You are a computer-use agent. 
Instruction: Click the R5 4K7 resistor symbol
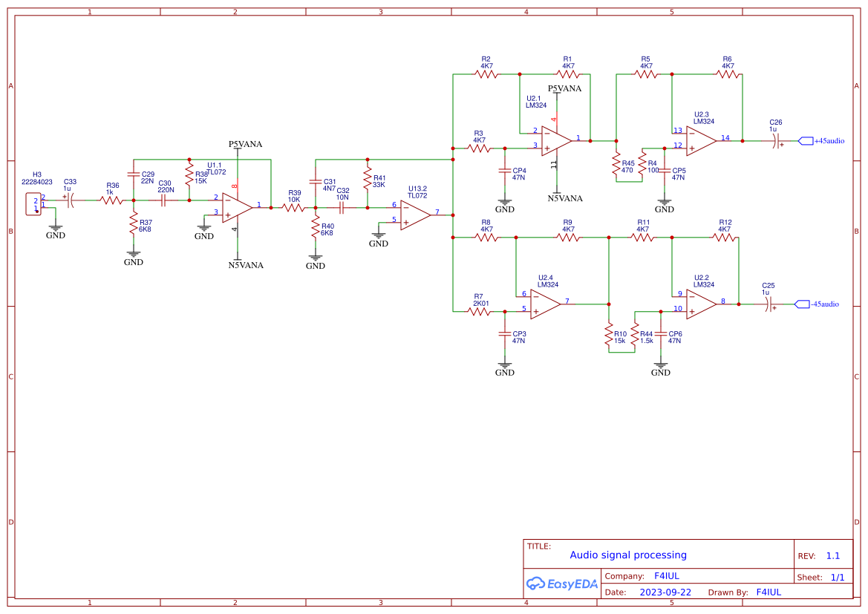[x=646, y=74]
